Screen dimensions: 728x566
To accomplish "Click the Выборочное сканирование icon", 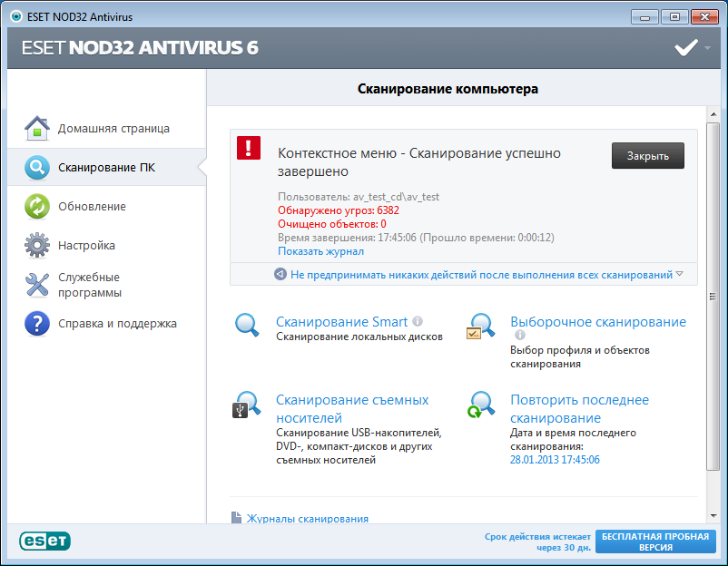I will click(481, 327).
